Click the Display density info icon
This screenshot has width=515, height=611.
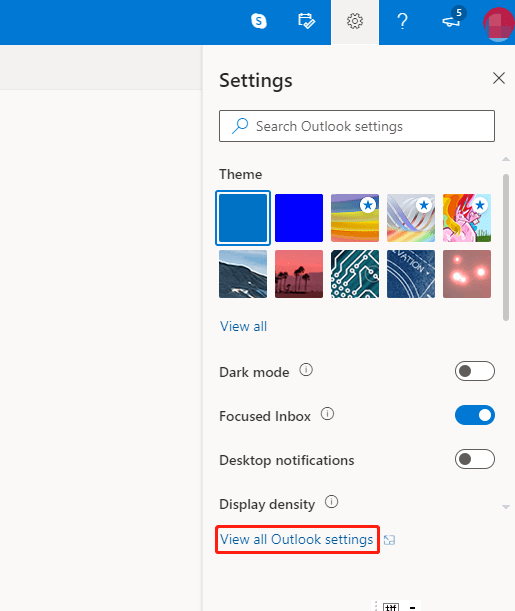click(x=332, y=502)
